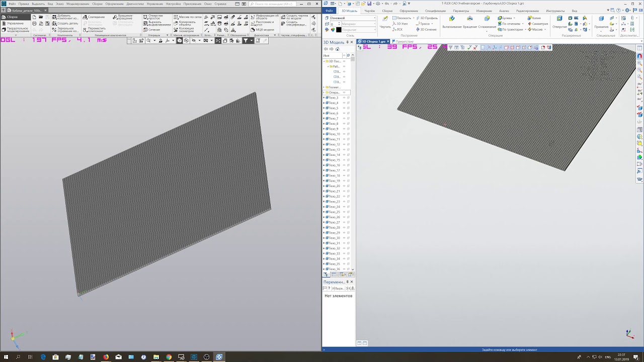
Task: Select the Приветствие document tab
Action: (x=403, y=41)
